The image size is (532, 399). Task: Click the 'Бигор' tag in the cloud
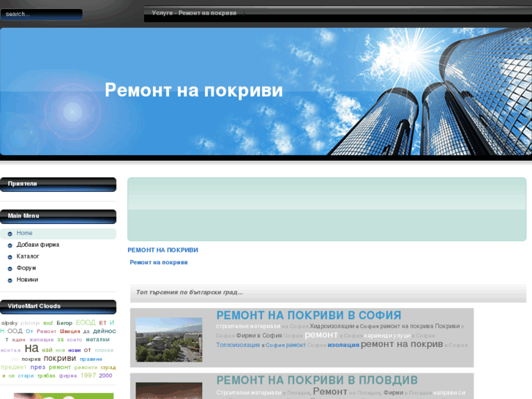click(64, 324)
